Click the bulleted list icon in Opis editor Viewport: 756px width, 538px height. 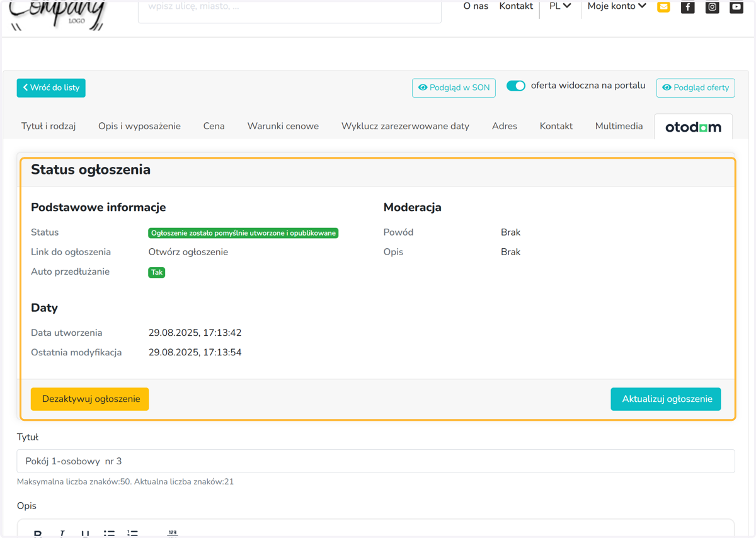[x=109, y=533]
